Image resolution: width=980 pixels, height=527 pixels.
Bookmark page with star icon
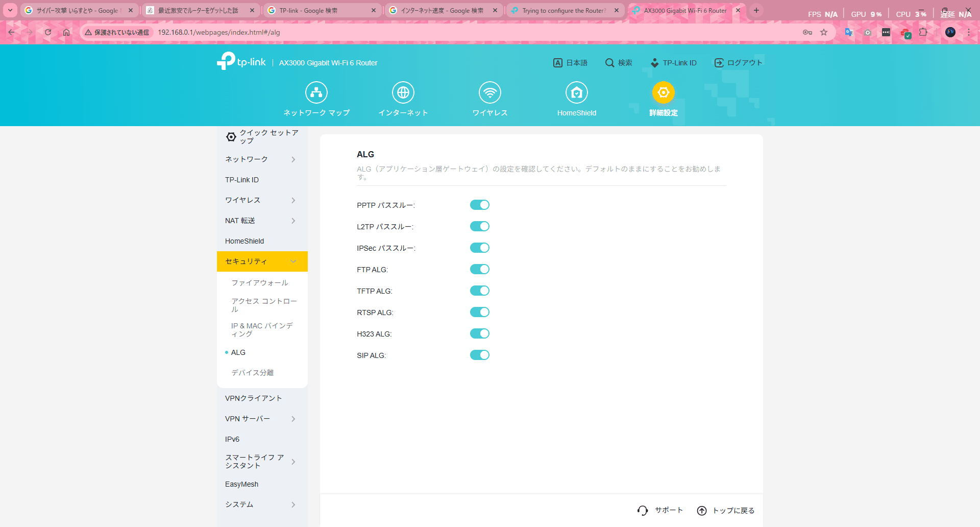point(824,32)
